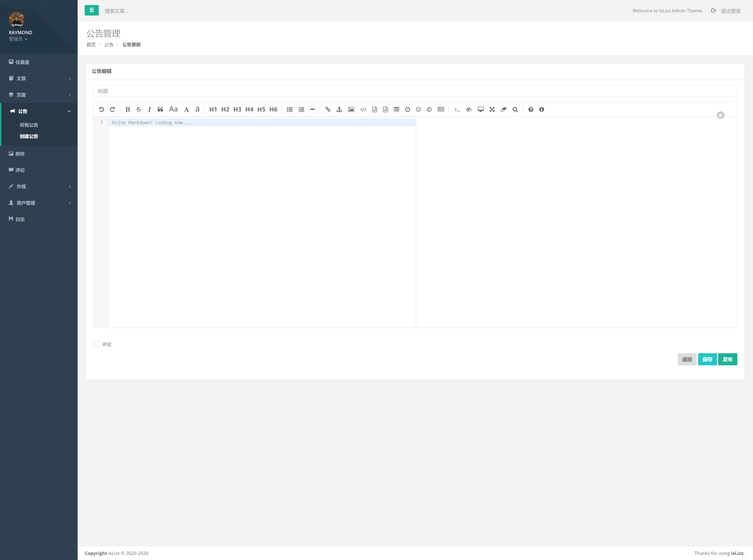Toggle bold formatting in the editor

128,109
